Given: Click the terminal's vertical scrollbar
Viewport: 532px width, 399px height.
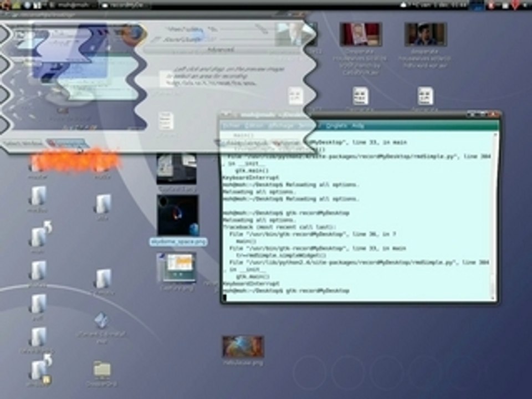Looking at the screenshot, I should click(495, 216).
